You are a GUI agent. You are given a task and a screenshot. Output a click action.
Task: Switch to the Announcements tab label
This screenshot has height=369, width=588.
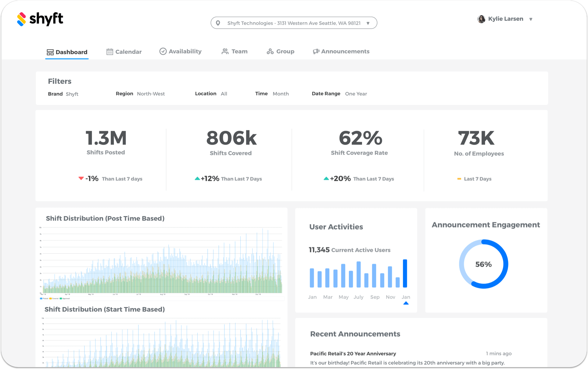coord(345,52)
